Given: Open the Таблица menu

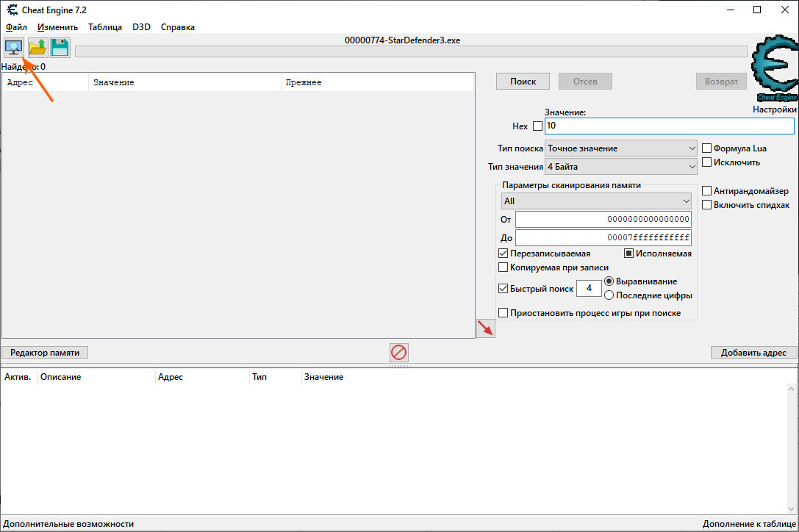Looking at the screenshot, I should pyautogui.click(x=105, y=27).
